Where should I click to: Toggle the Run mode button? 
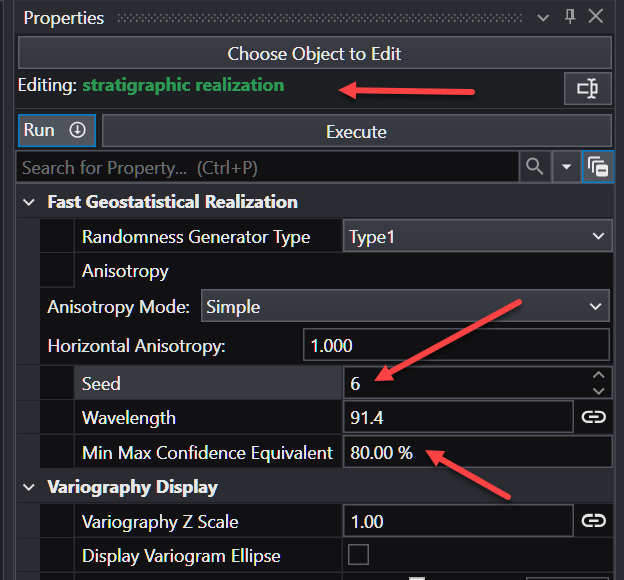click(57, 131)
